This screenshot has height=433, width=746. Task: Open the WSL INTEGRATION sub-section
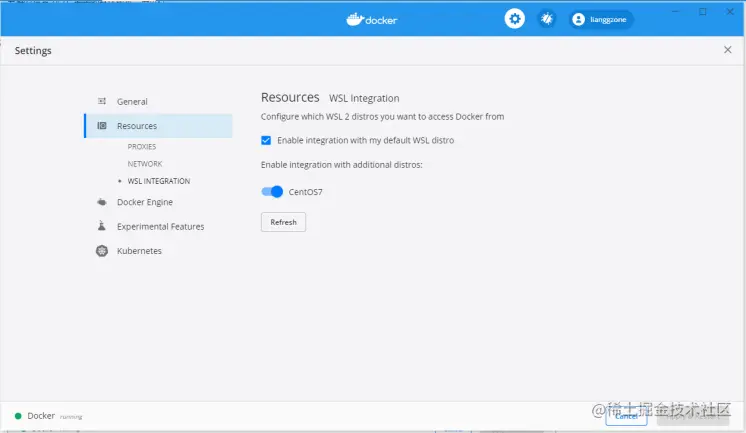pos(159,181)
